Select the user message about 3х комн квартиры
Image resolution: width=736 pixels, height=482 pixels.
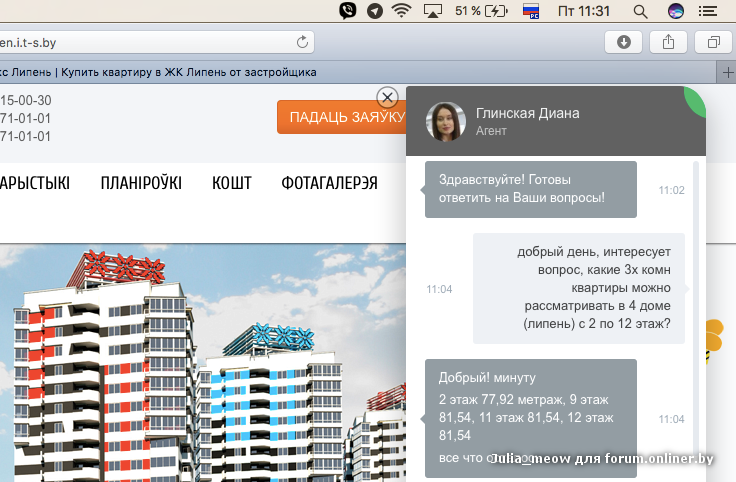(579, 288)
